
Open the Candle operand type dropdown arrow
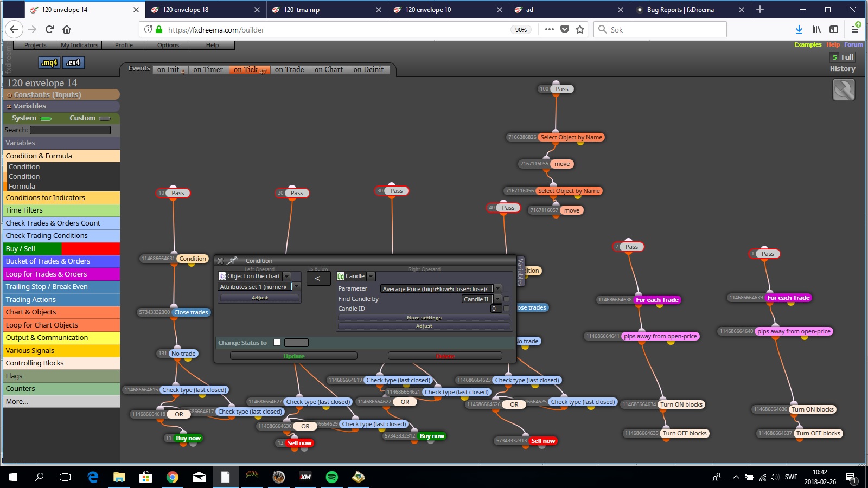371,277
